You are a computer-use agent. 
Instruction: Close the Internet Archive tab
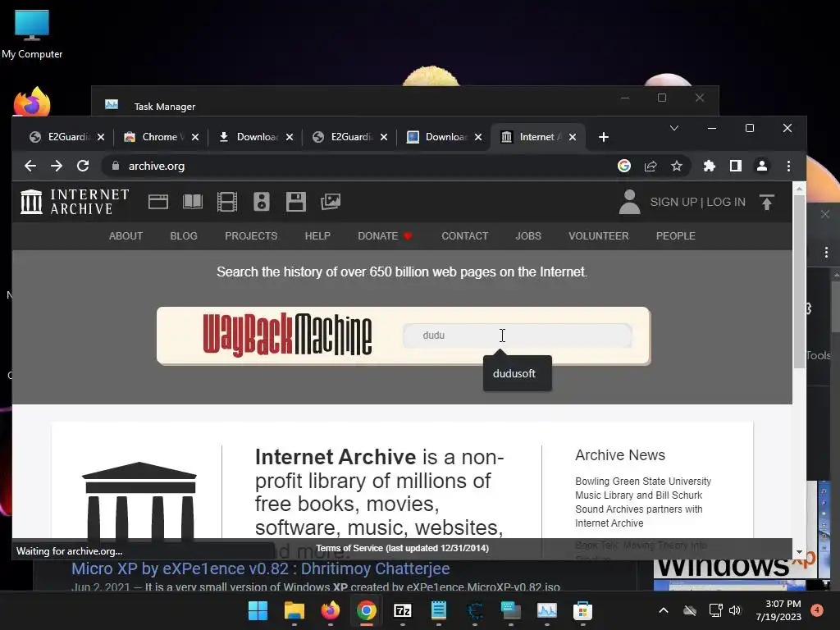click(572, 137)
